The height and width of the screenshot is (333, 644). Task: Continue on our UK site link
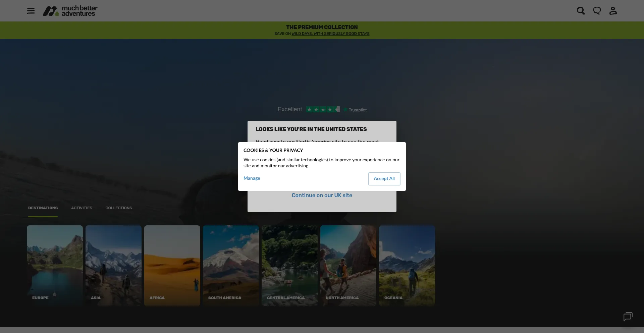click(322, 196)
